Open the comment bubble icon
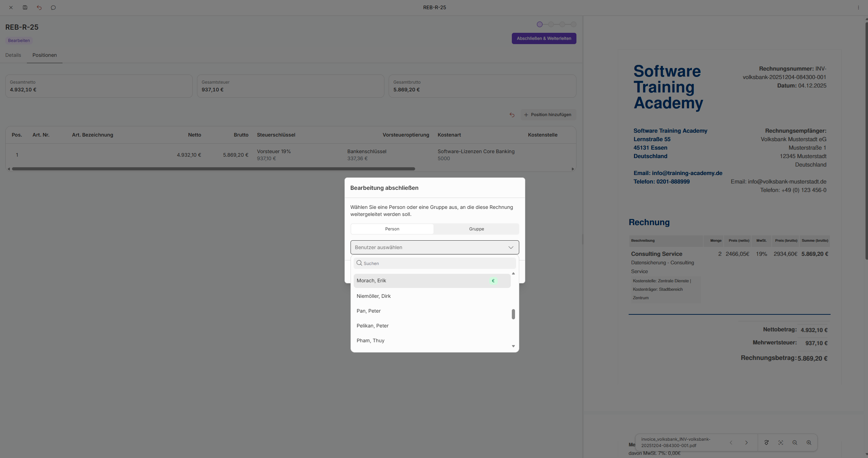868x458 pixels. tap(53, 7)
